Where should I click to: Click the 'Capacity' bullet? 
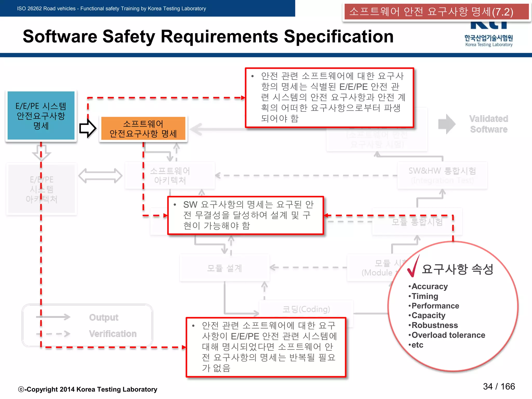[427, 315]
